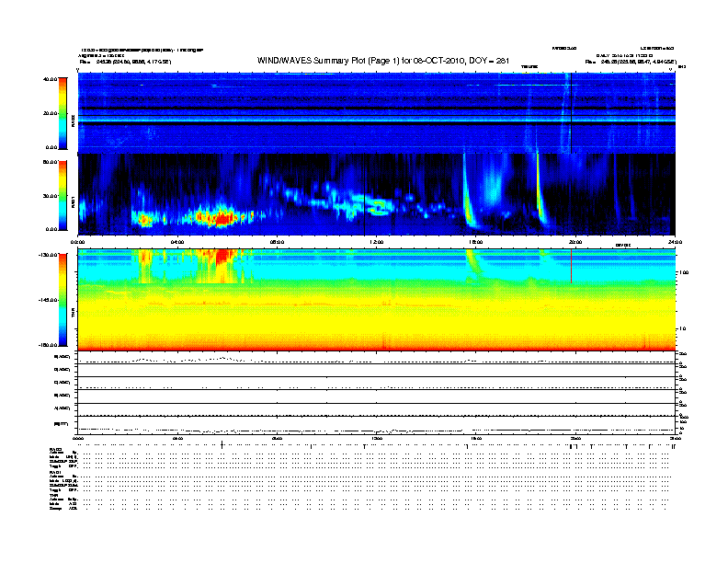This screenshot has height=563, width=728.
Task: Click the red vertical marker line in TNR panel
Action: [x=571, y=266]
